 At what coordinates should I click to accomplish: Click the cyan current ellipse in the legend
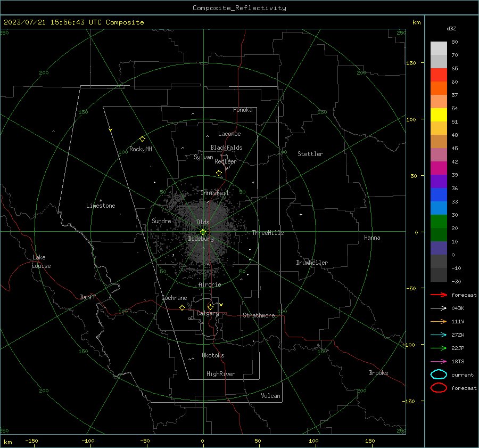(x=439, y=374)
